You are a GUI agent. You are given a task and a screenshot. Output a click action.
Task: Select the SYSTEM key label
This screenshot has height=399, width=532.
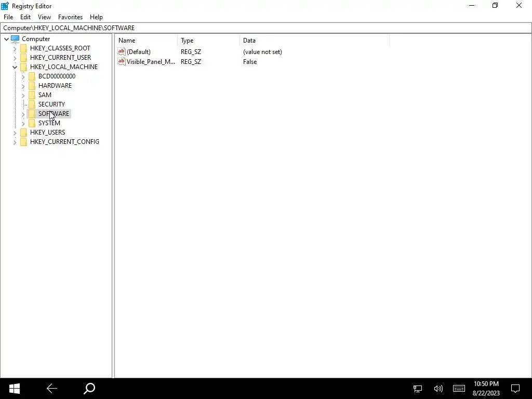pos(49,123)
